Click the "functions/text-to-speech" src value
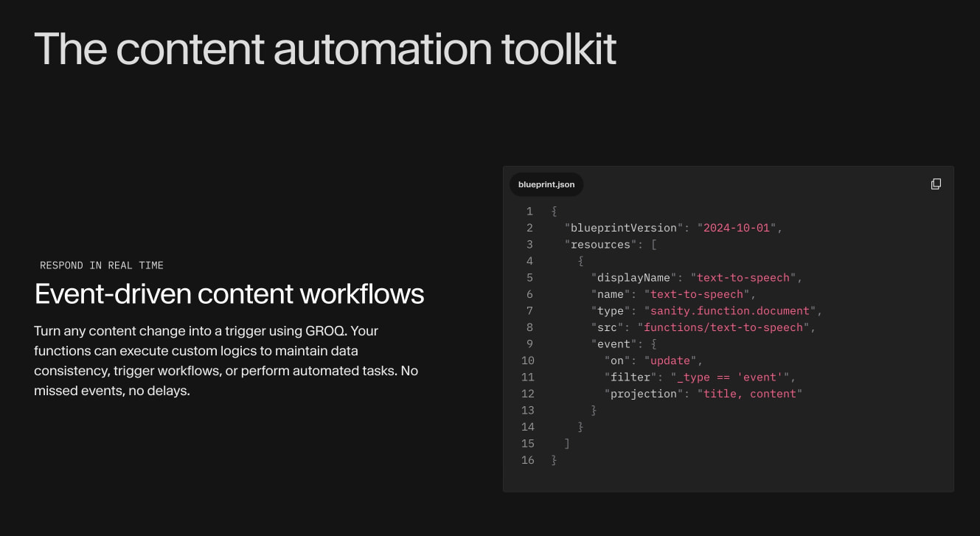980x536 pixels. coord(723,327)
